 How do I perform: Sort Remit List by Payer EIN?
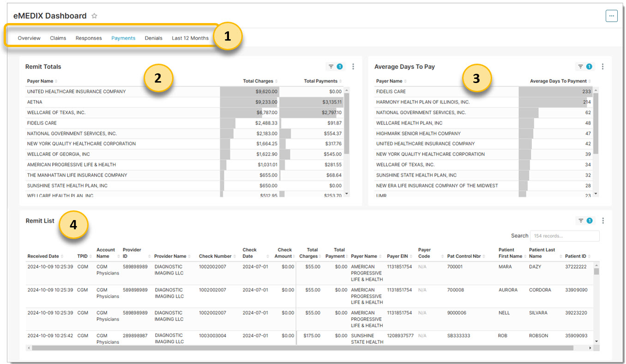point(399,257)
